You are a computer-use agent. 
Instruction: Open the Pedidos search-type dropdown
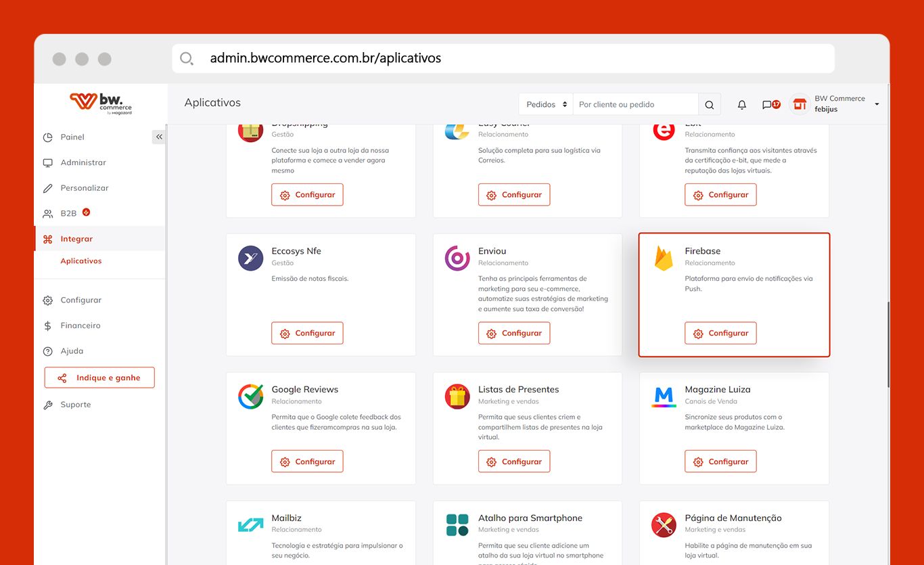[546, 105]
